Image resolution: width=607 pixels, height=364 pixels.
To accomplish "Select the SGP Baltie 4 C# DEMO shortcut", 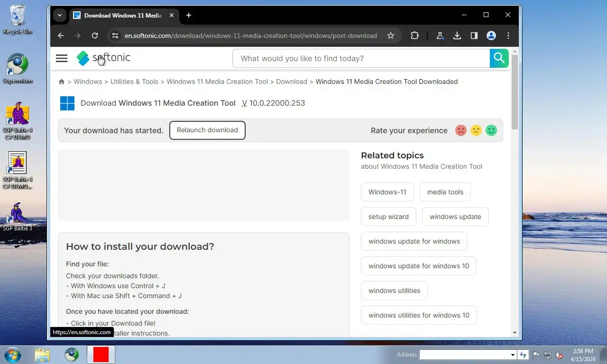I will point(18,121).
